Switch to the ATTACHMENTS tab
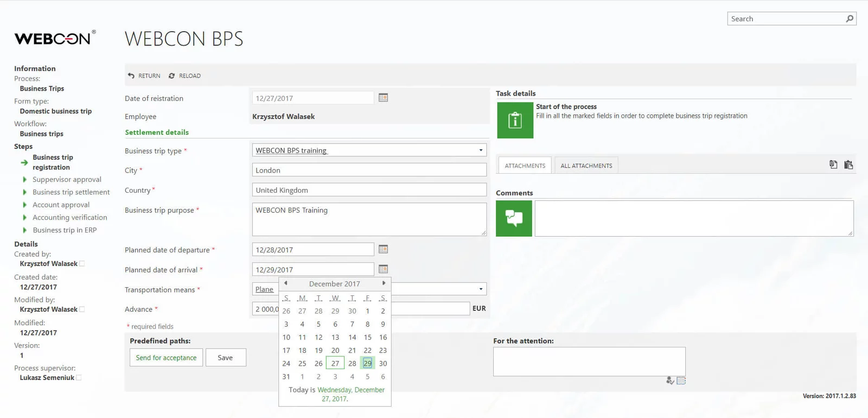Screen dimensions: 868x418 [525, 166]
